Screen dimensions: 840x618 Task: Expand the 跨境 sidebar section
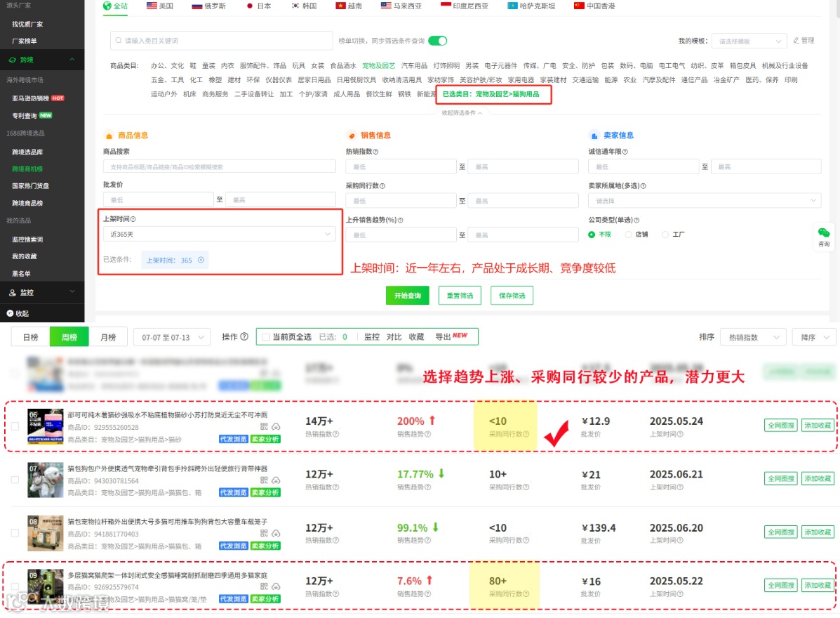[42, 60]
